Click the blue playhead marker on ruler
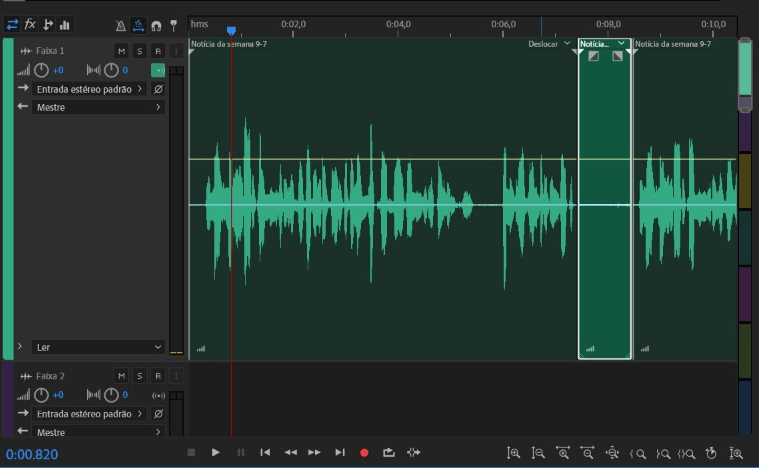 (x=231, y=31)
